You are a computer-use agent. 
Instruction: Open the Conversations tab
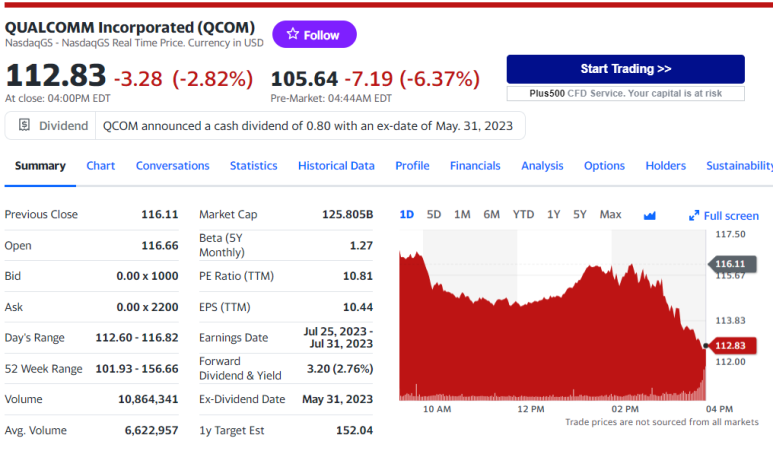point(173,166)
